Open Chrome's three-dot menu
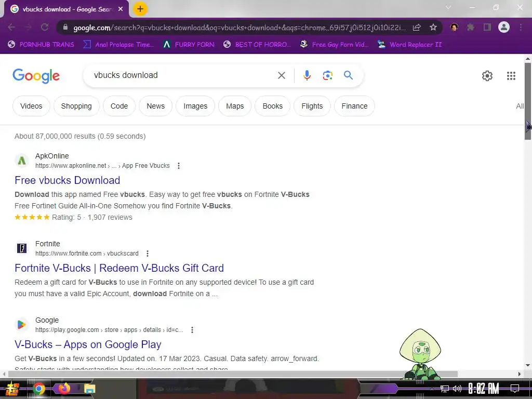The image size is (532, 399). point(521,27)
